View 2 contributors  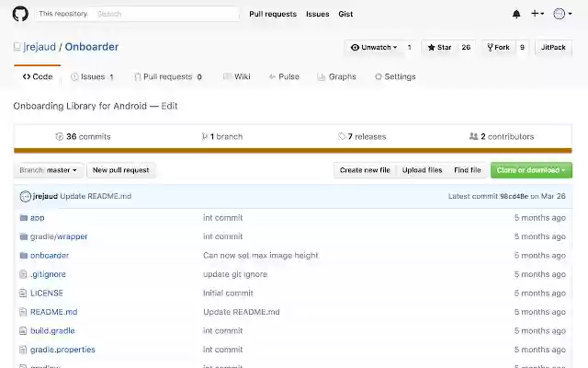tap(502, 136)
